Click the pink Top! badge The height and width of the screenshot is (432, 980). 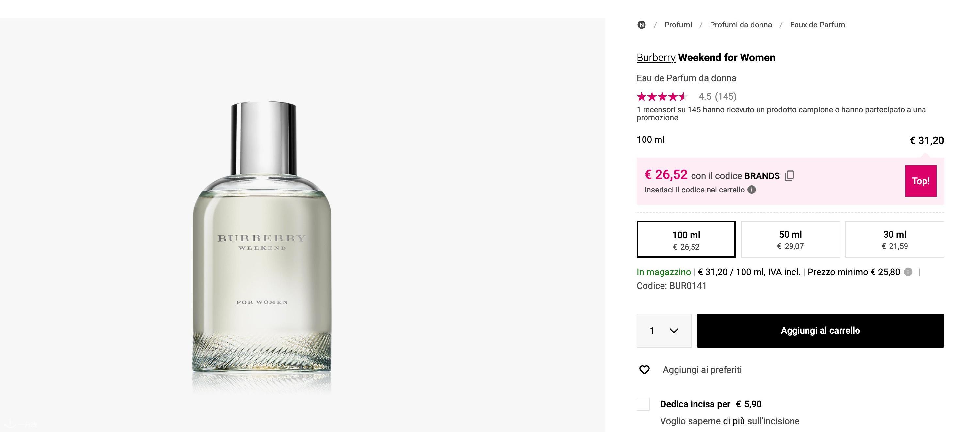(921, 181)
